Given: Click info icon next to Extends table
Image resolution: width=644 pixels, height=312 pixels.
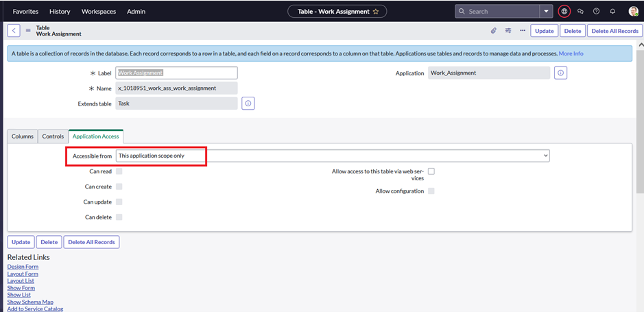Looking at the screenshot, I should [248, 104].
